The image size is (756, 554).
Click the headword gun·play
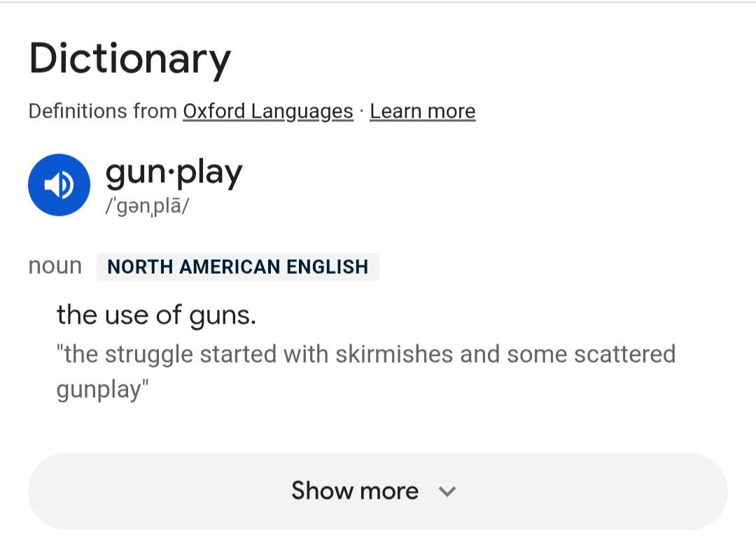[174, 172]
